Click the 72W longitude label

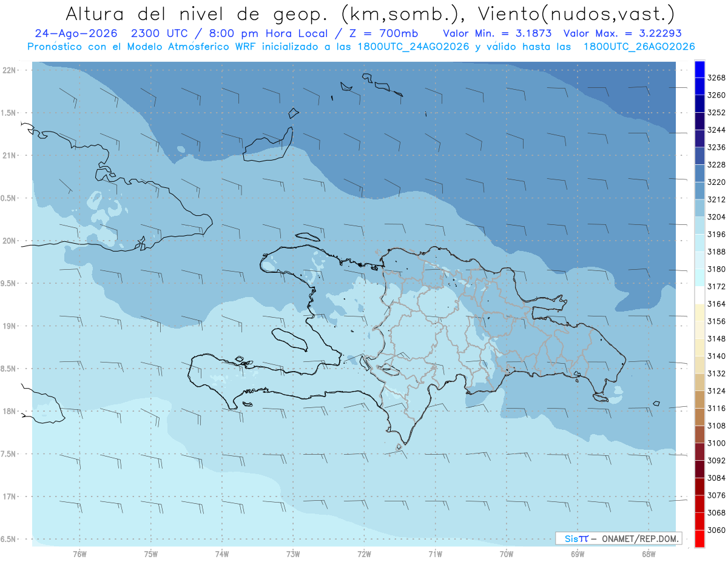[364, 554]
